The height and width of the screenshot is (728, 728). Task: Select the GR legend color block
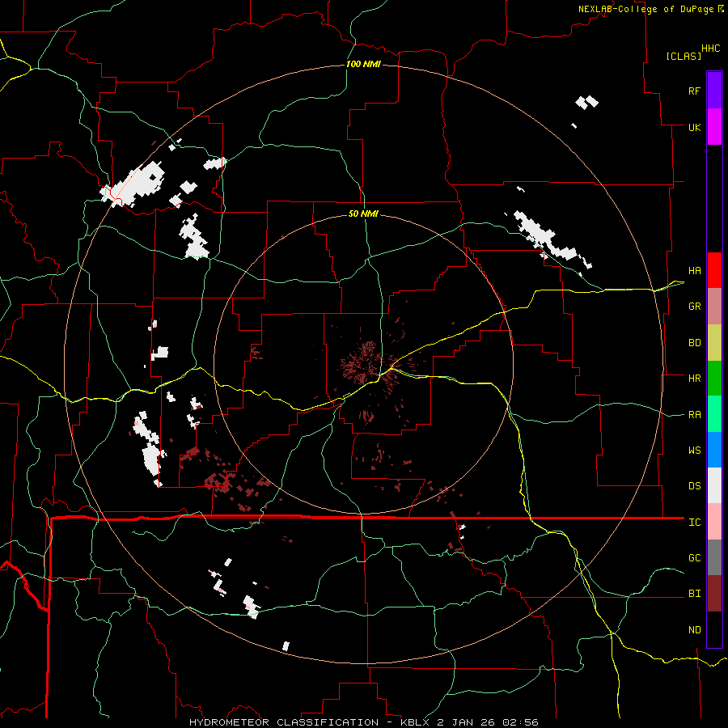tap(714, 307)
